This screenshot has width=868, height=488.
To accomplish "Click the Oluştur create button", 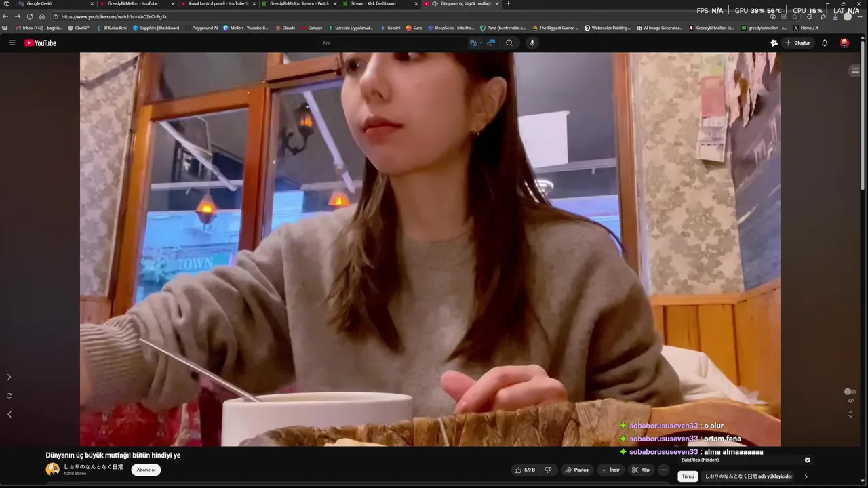I will (798, 43).
